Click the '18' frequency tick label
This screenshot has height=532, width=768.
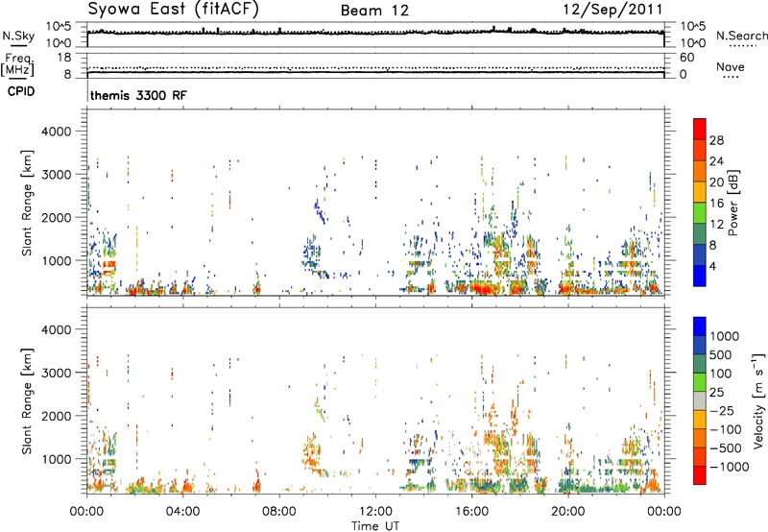pyautogui.click(x=63, y=58)
